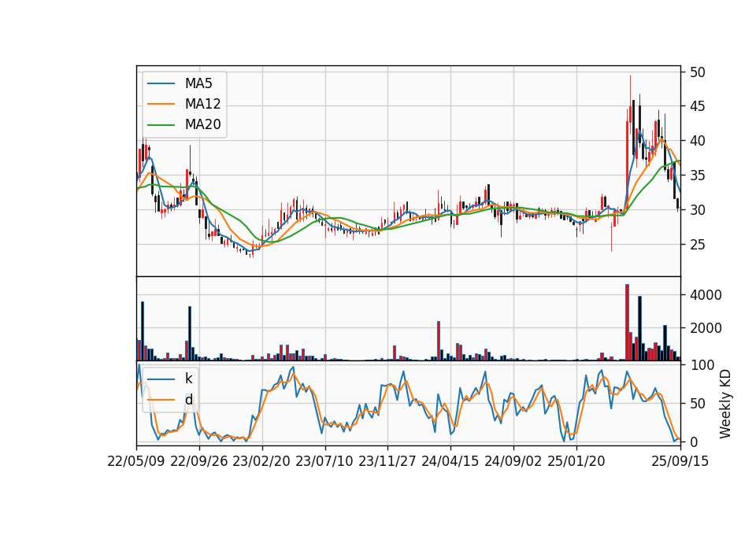This screenshot has height=543, width=756.
Task: Click the price axis value 50
Action: (x=697, y=72)
